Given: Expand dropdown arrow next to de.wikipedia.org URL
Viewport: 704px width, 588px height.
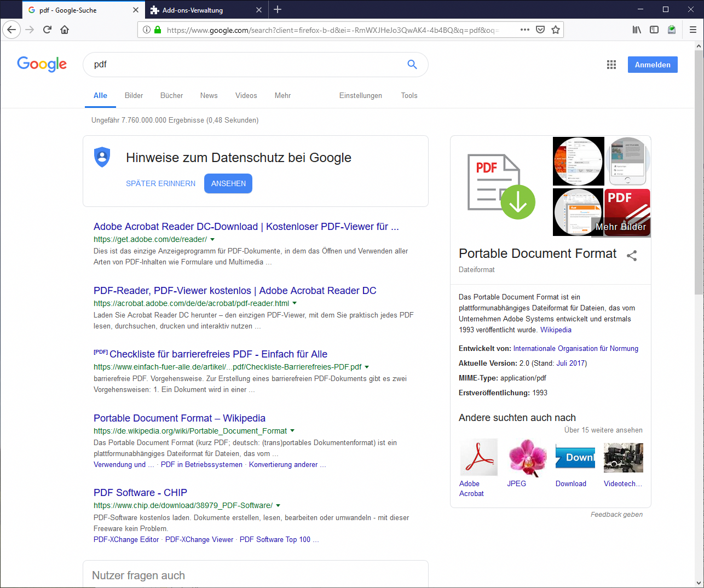Looking at the screenshot, I should tap(292, 431).
